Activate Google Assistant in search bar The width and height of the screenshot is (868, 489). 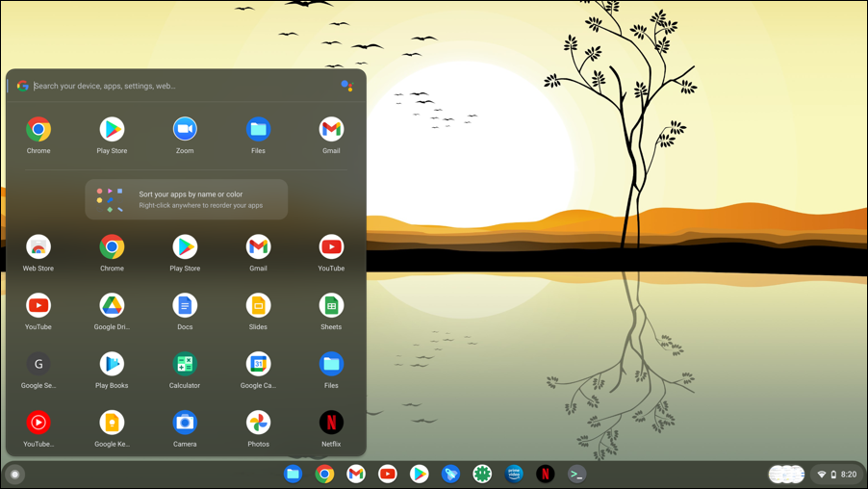(347, 86)
